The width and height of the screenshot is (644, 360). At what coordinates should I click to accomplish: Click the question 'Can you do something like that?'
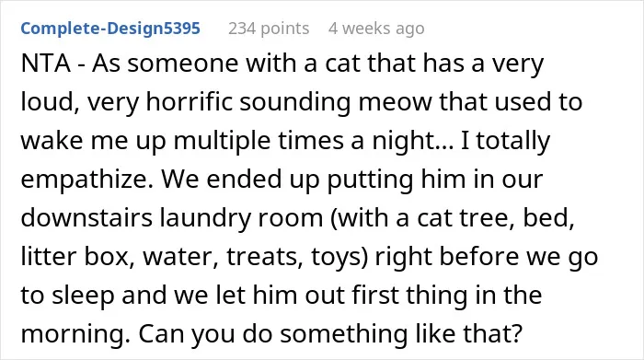[330, 333]
